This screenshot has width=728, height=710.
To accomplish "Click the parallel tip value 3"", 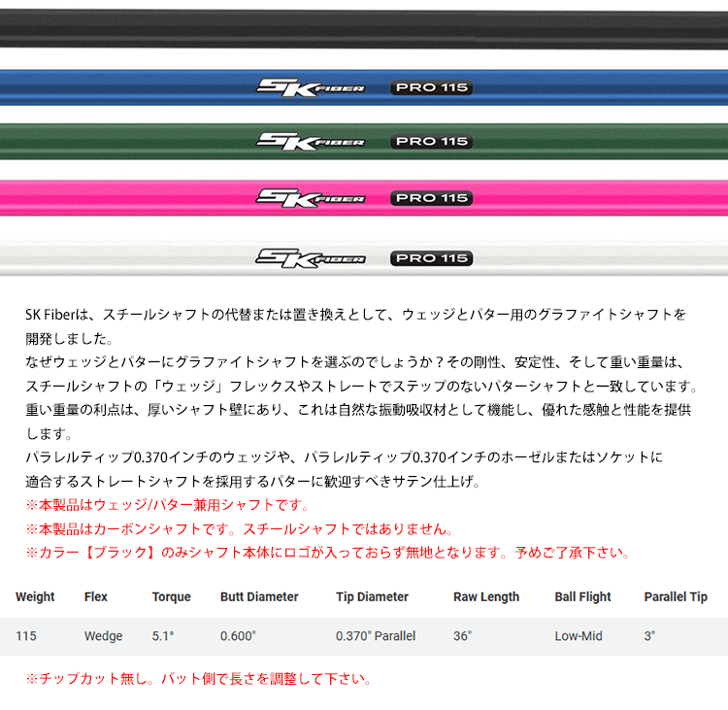I will 649,635.
